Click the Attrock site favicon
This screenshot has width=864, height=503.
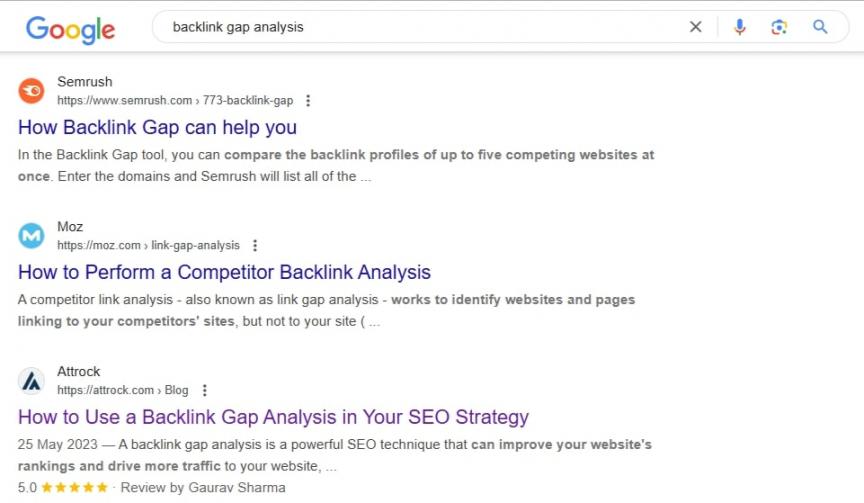(32, 381)
